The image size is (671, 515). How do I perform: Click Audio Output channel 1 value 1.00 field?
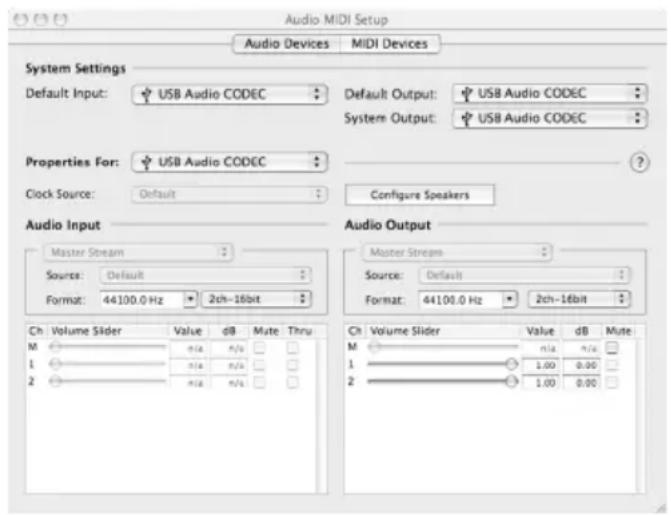(x=541, y=366)
